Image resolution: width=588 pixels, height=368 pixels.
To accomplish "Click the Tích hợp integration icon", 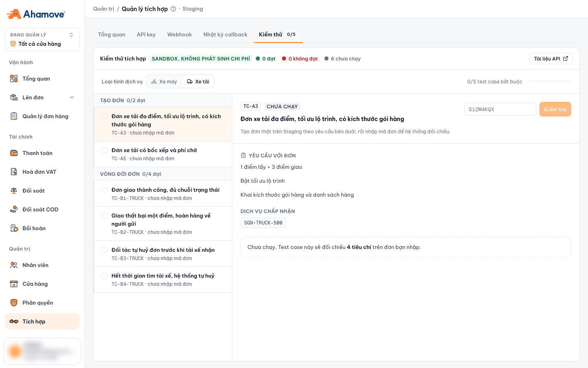I will pos(14,321).
